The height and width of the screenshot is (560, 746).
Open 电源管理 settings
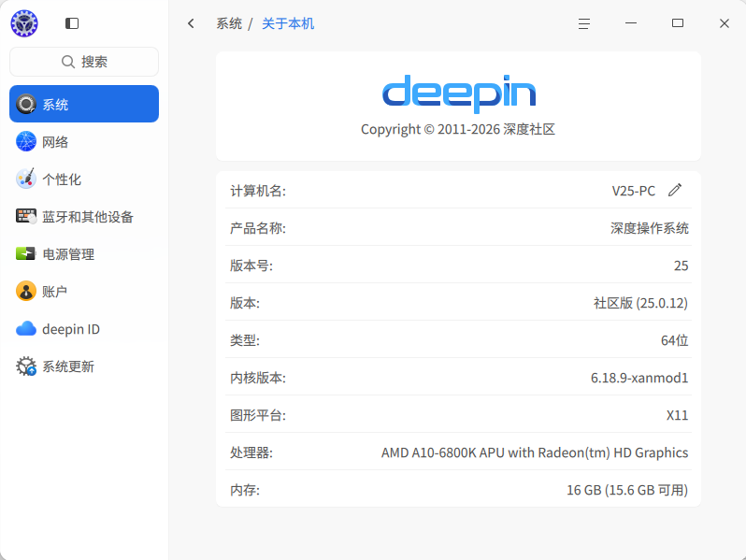pyautogui.click(x=84, y=253)
